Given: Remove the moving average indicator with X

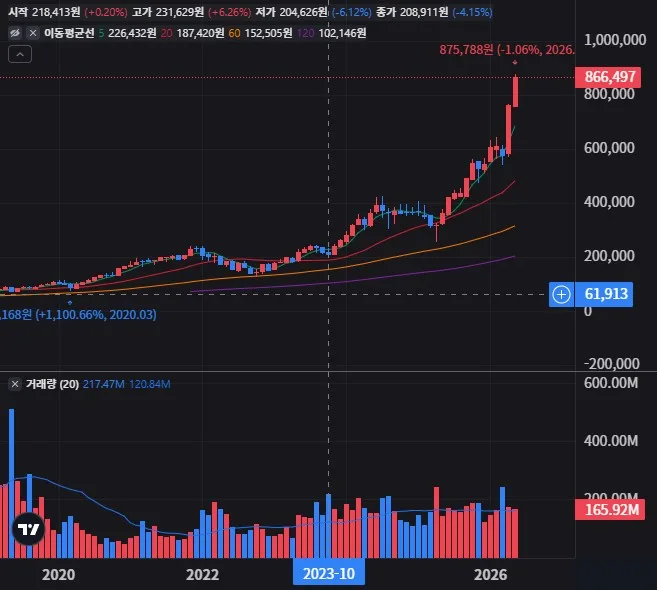Looking at the screenshot, I should point(33,33).
